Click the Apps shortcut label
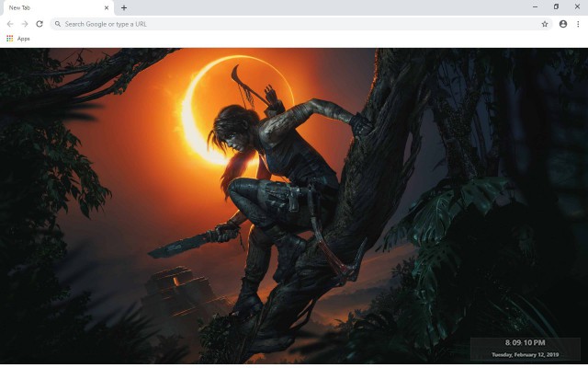588x368 pixels. 23,39
